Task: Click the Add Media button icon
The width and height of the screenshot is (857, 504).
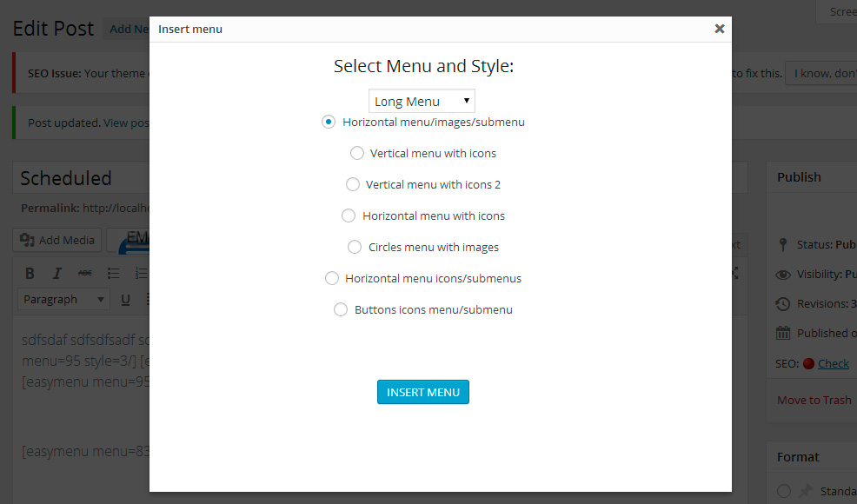Action: click(27, 240)
